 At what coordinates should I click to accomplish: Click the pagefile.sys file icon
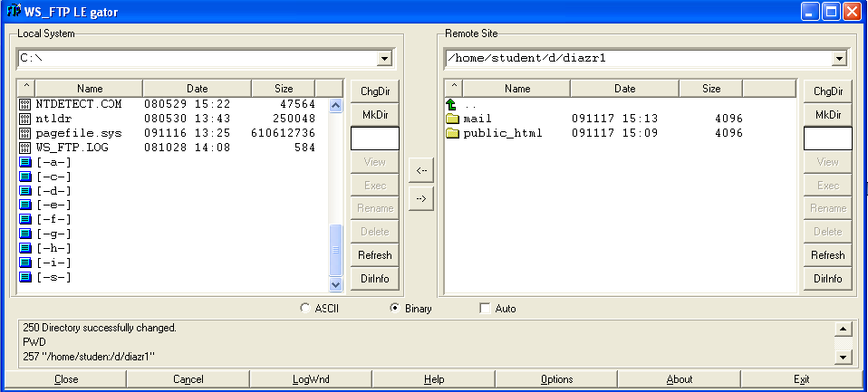pyautogui.click(x=24, y=133)
